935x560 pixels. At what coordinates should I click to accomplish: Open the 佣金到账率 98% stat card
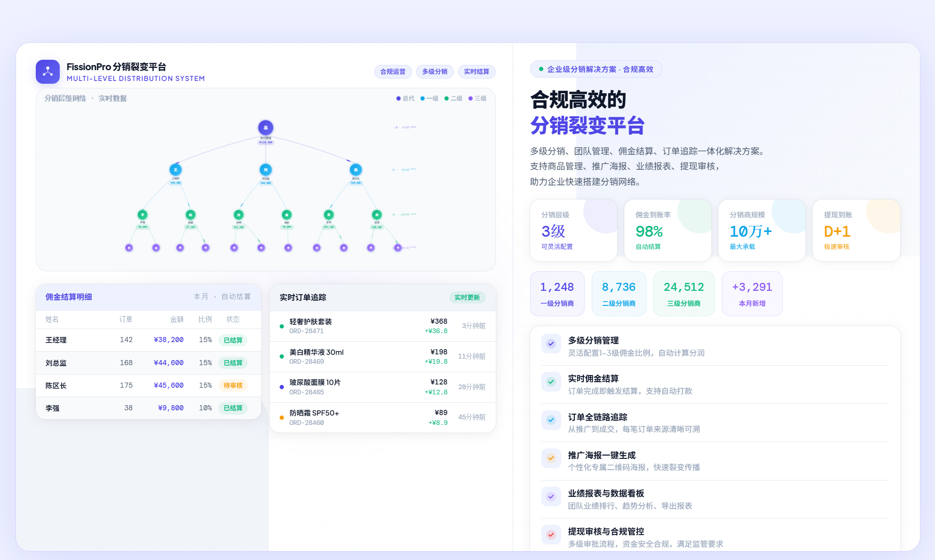click(668, 230)
